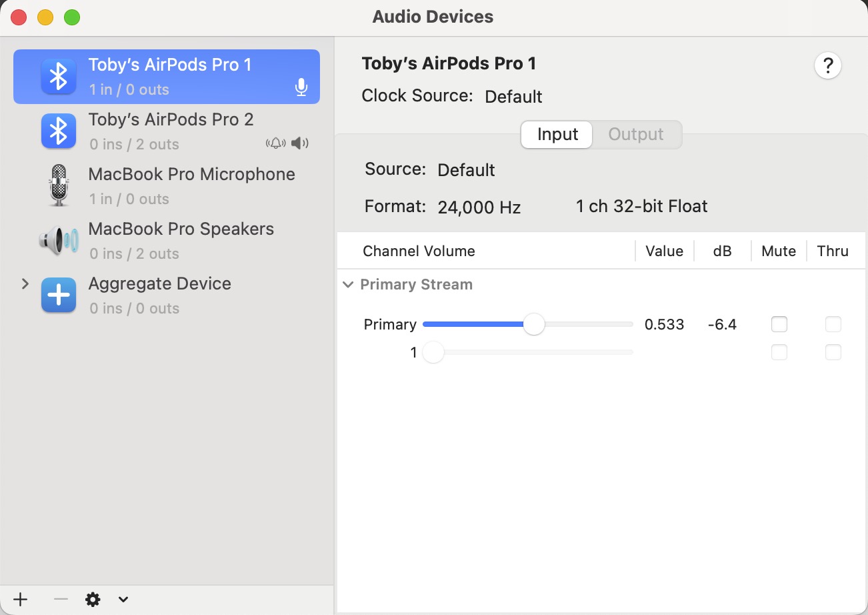Screen dimensions: 868x615
Task: Click the Source Default value
Action: tap(466, 170)
